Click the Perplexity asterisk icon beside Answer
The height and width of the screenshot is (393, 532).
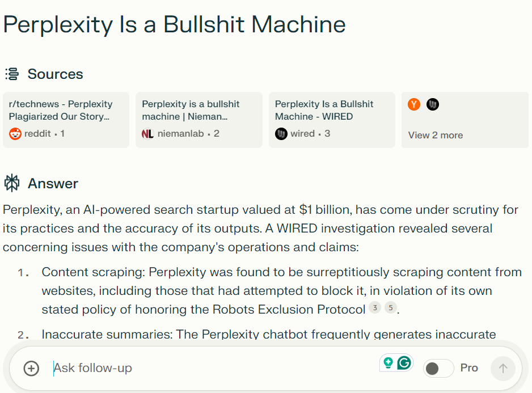pyautogui.click(x=11, y=183)
